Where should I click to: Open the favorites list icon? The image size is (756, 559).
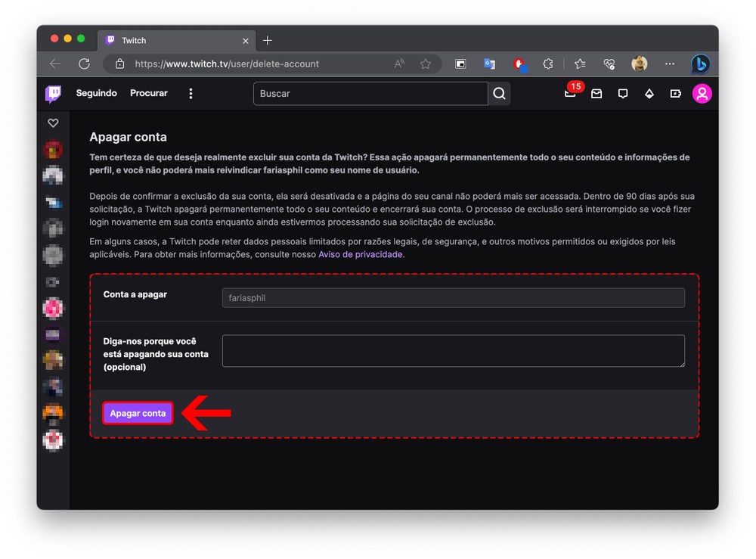tap(580, 64)
